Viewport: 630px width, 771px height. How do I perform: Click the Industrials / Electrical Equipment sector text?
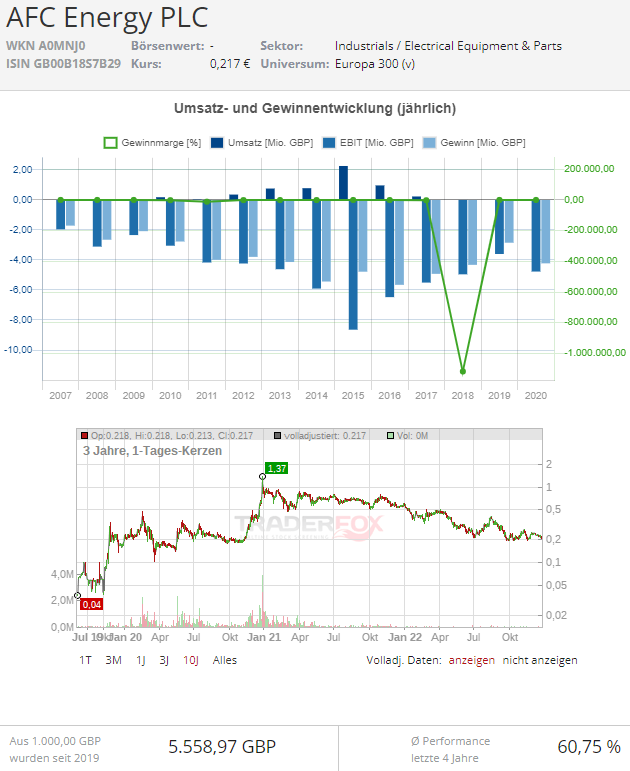click(448, 46)
